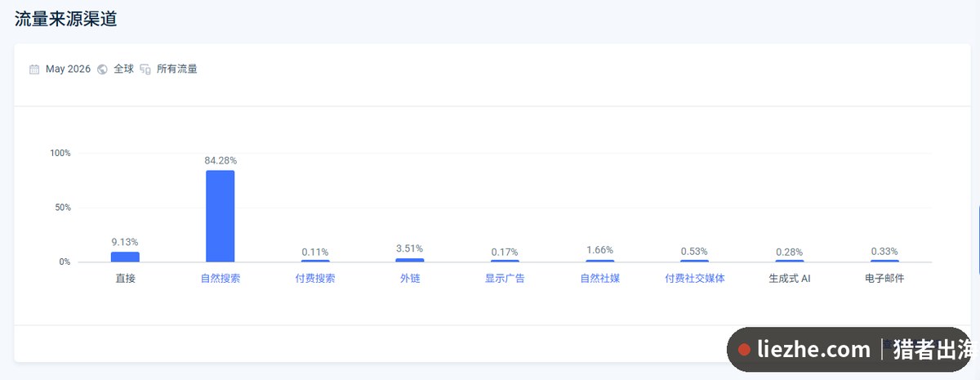This screenshot has width=980, height=380.
Task: Click the 84.28% value label
Action: (220, 160)
